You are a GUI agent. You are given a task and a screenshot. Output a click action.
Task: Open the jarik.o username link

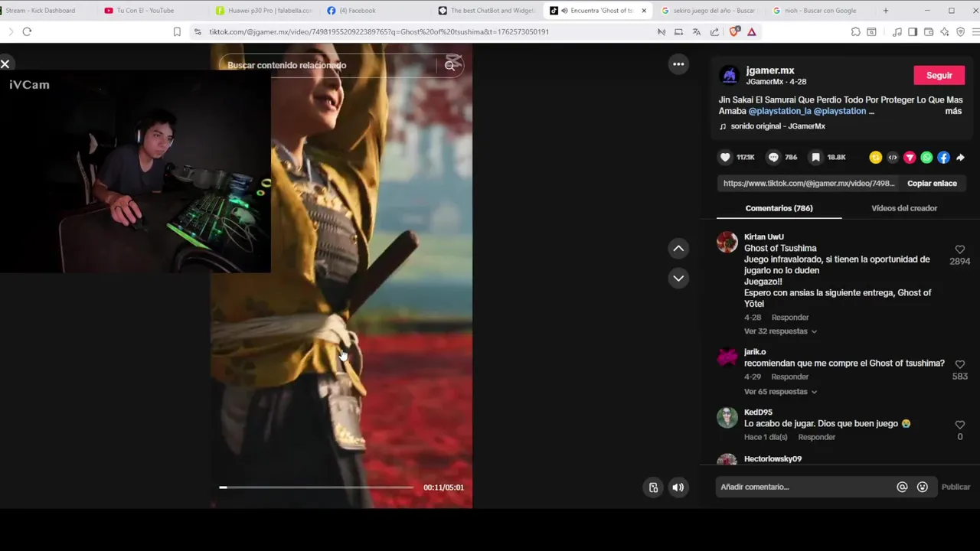(755, 352)
